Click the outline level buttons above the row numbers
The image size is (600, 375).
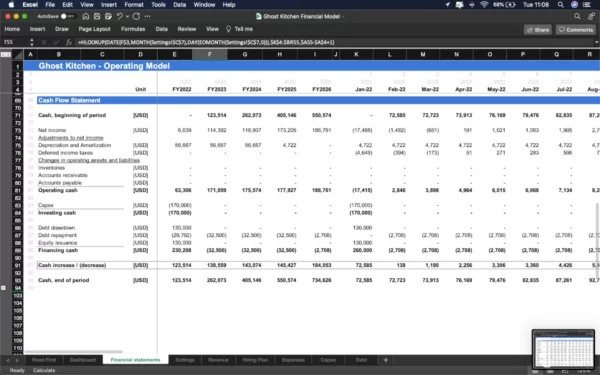coord(6,55)
